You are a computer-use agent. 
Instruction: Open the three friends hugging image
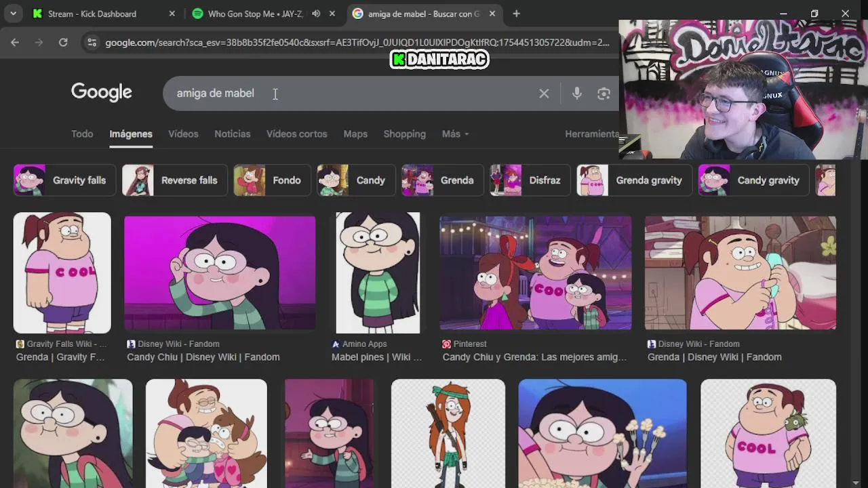tap(206, 433)
